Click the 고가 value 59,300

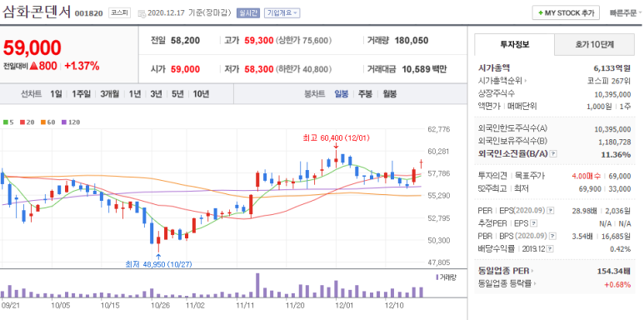259,41
